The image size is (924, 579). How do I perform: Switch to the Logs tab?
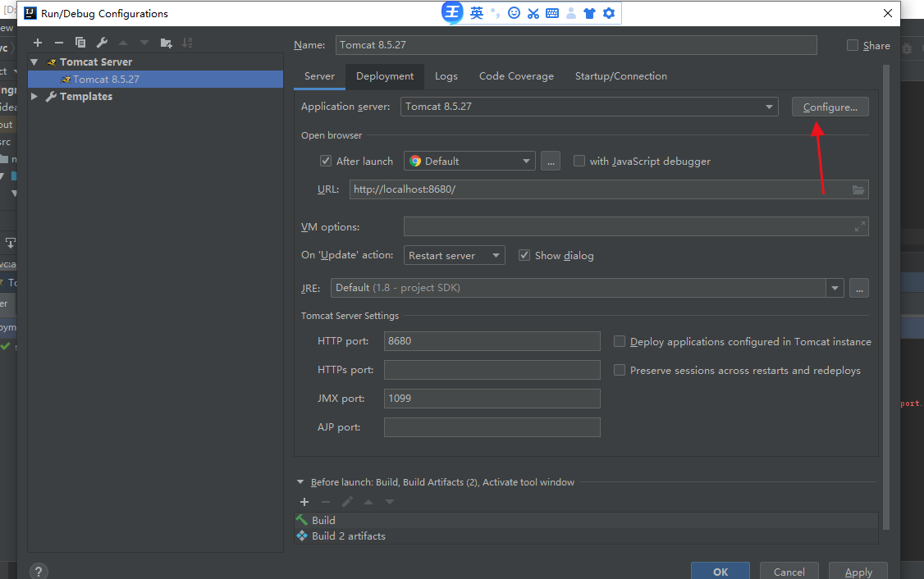point(446,76)
